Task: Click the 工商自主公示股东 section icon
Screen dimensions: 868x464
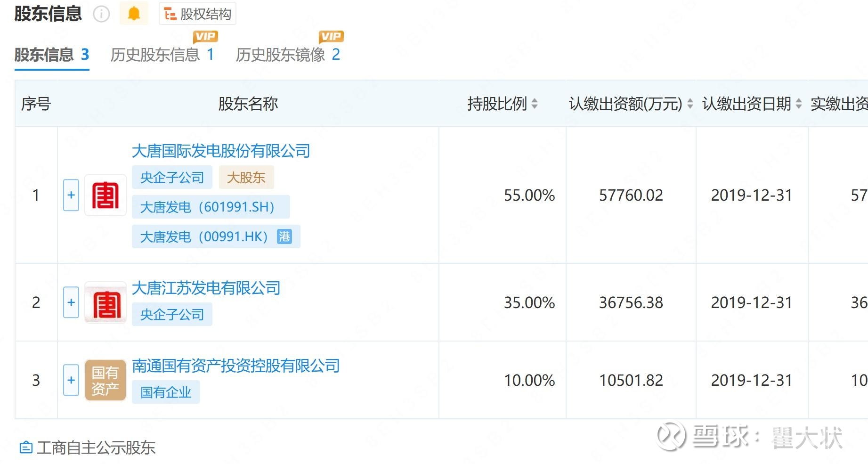Action: 26,448
